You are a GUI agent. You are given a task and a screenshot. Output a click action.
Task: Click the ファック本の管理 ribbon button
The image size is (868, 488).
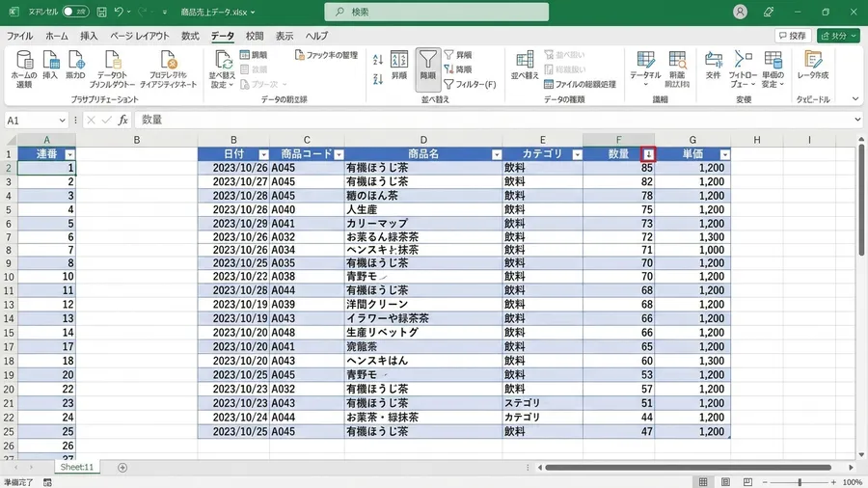point(326,55)
